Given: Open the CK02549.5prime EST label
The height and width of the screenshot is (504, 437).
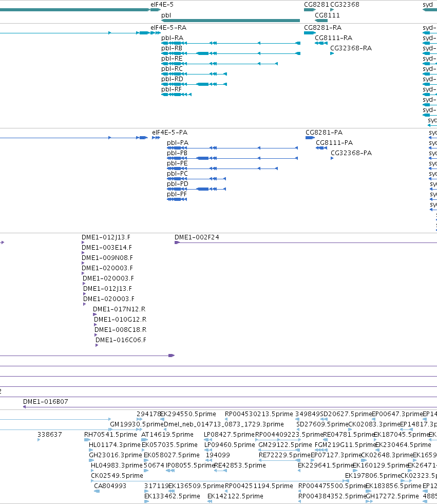Looking at the screenshot, I should (117, 476).
